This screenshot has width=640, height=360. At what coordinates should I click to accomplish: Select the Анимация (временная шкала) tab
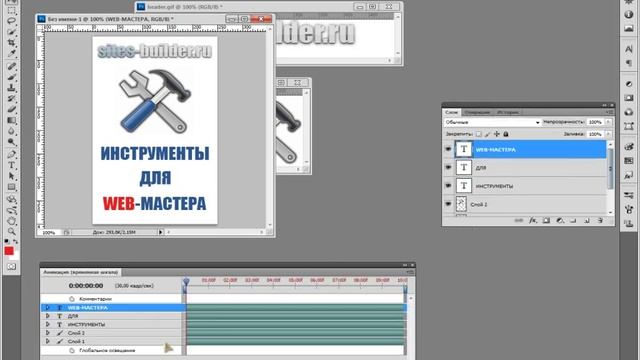[x=80, y=272]
